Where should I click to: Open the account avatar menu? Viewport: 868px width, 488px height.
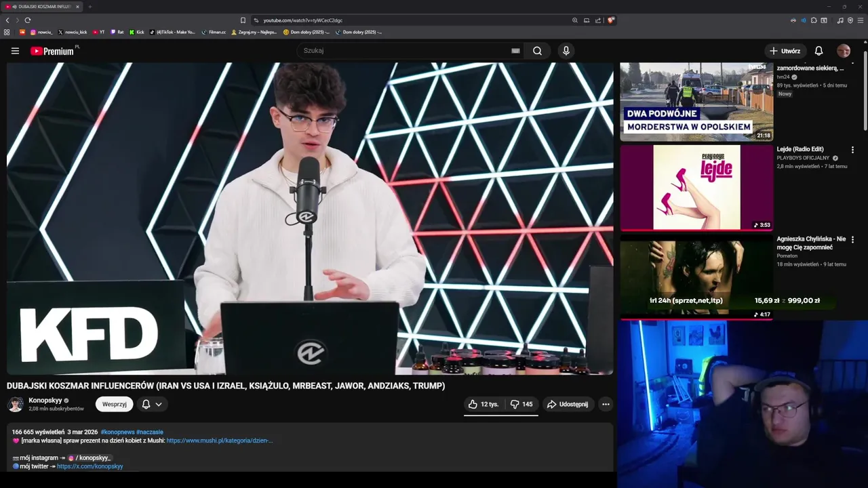[x=844, y=51]
